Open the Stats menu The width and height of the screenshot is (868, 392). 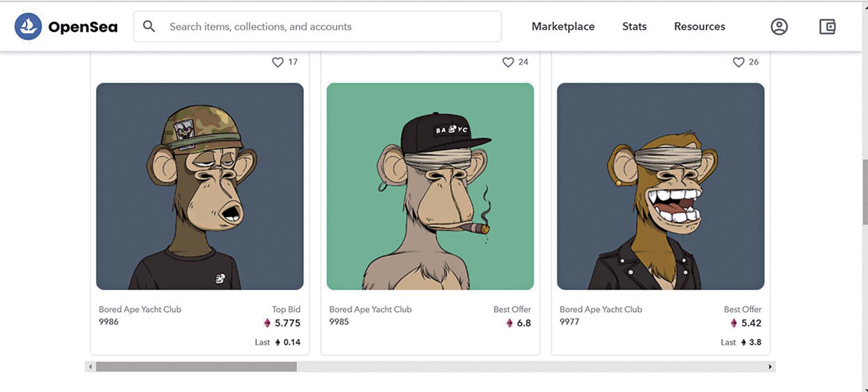[x=634, y=27]
